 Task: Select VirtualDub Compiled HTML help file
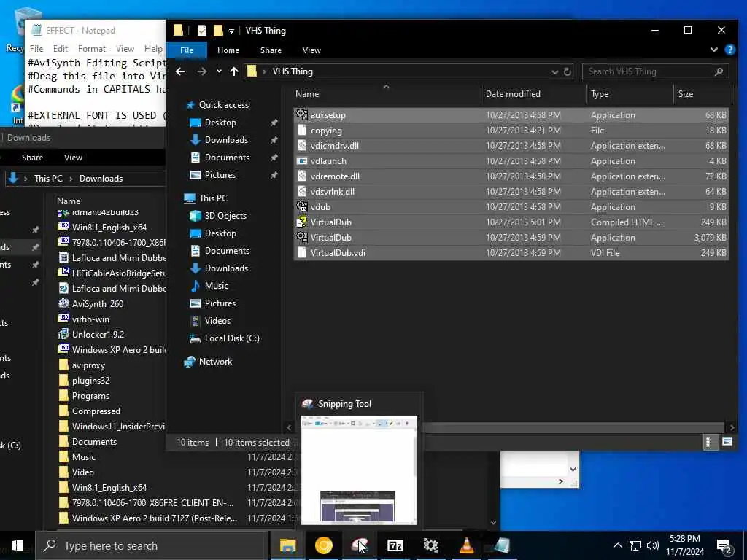click(511, 222)
